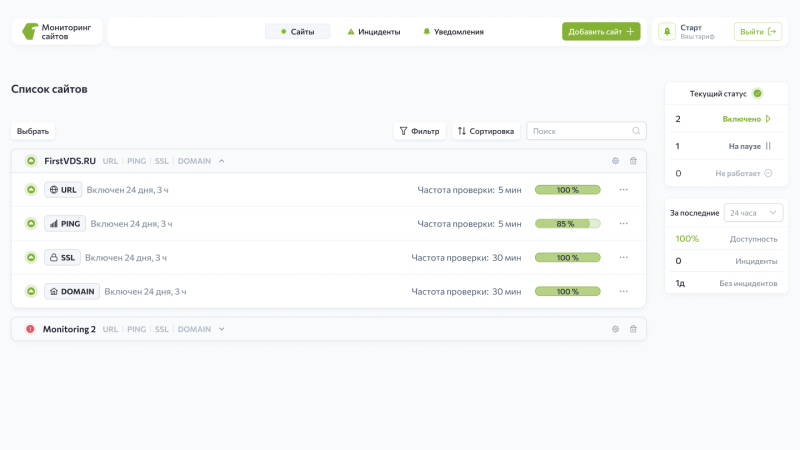The height and width of the screenshot is (450, 800).
Task: Click Частота проверки 5 мин in the PING row
Action: (469, 223)
